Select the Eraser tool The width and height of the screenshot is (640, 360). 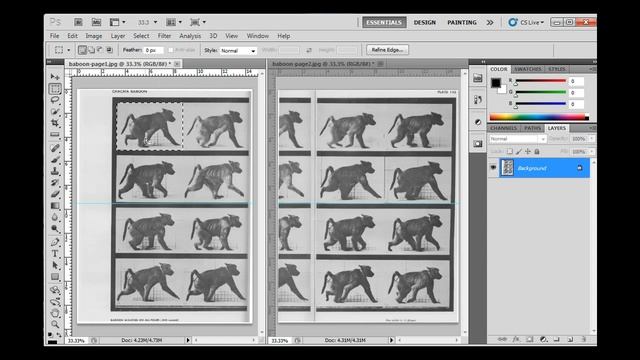coord(55,194)
